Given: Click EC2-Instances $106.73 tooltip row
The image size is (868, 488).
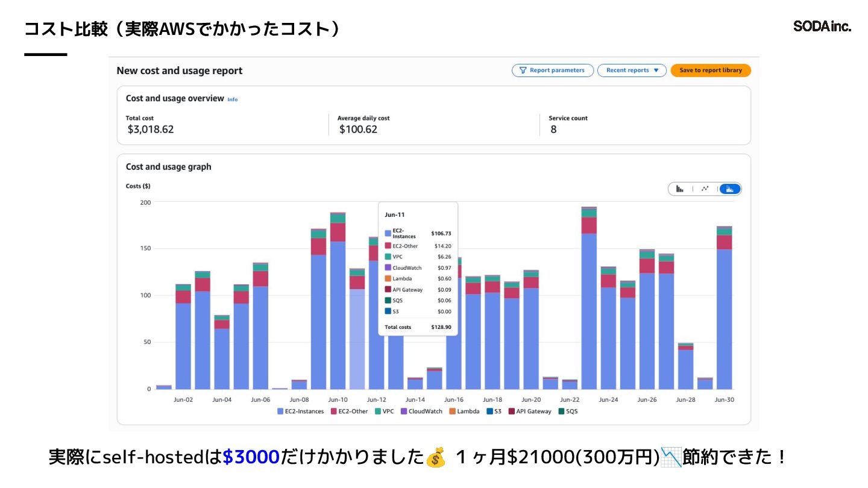Looking at the screenshot, I should click(x=418, y=233).
